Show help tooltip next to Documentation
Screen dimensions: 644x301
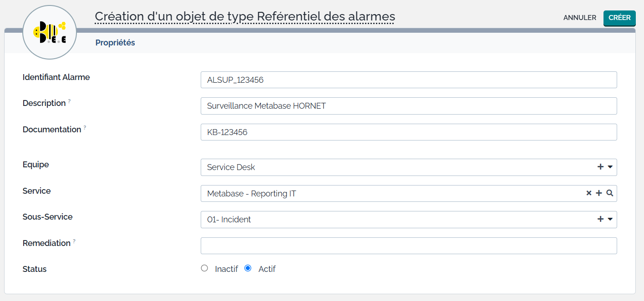pos(85,127)
